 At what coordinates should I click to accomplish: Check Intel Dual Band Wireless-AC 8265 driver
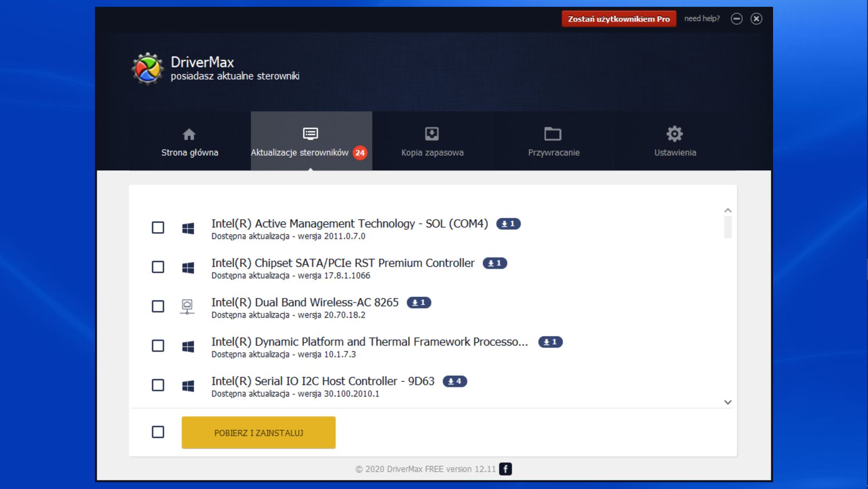(x=158, y=306)
